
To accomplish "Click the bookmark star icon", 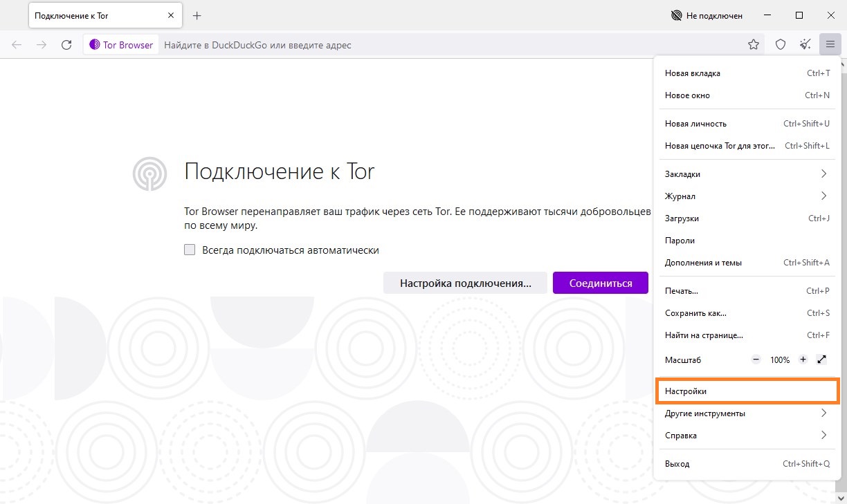I will click(x=754, y=45).
